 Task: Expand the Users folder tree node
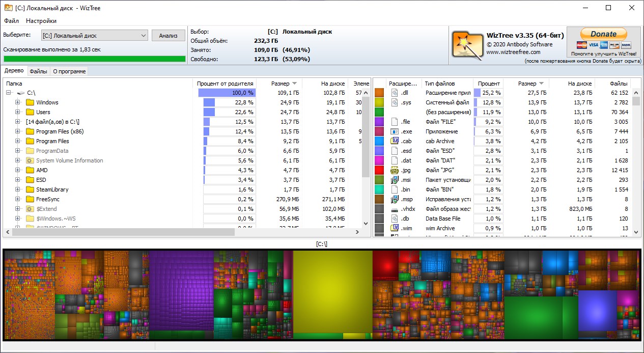coord(18,112)
